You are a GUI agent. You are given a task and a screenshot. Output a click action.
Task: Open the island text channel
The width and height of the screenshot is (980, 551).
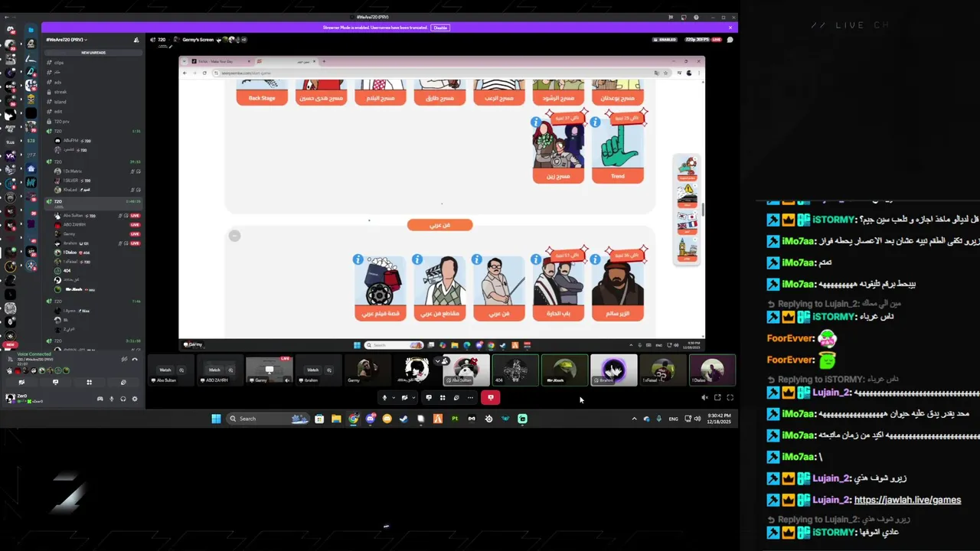(x=60, y=102)
